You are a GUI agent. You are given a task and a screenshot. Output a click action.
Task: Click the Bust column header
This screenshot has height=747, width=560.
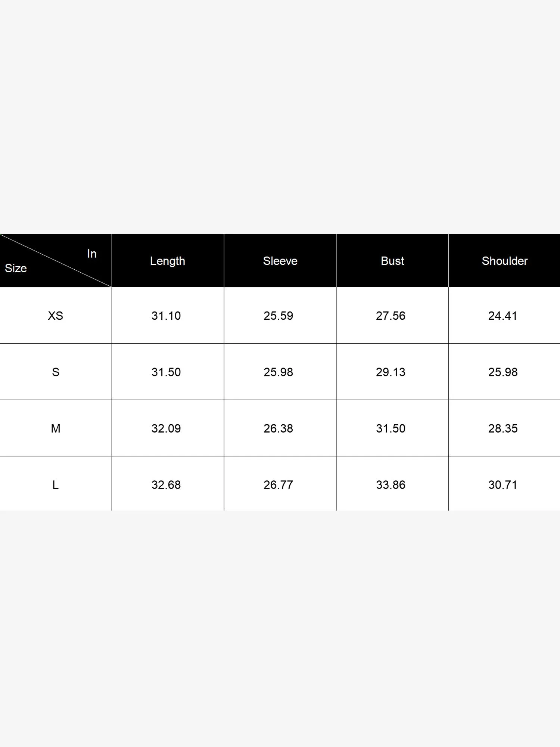[392, 261]
